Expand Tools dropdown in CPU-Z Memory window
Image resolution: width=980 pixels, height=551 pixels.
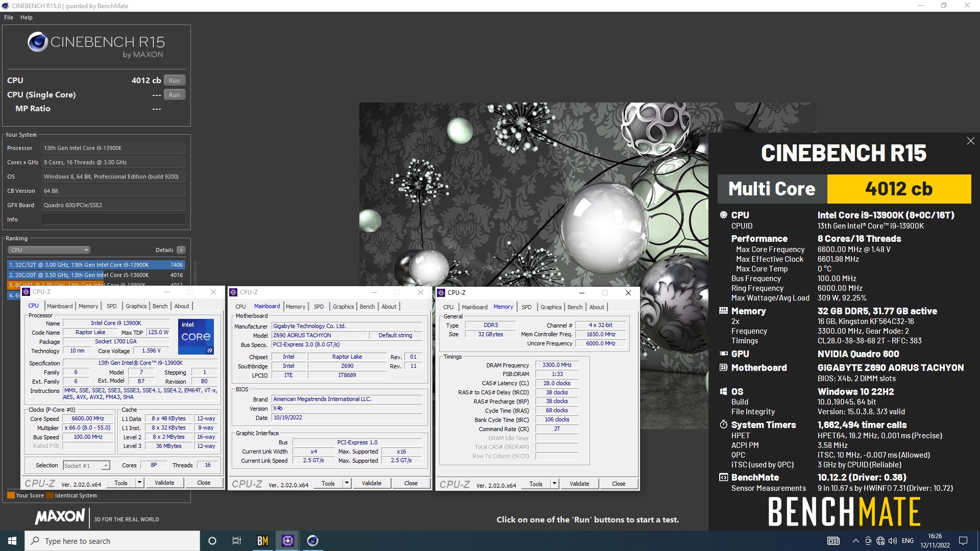click(x=554, y=484)
